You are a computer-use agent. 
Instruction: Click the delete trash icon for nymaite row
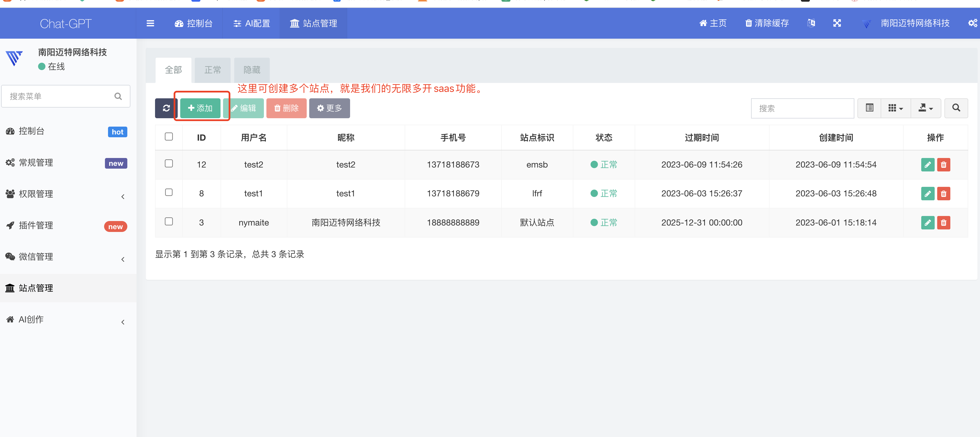coord(943,223)
